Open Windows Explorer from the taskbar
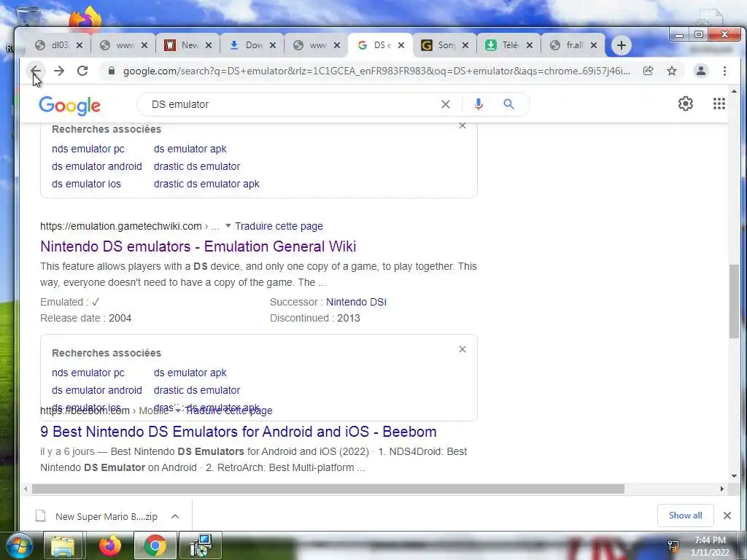 (63, 545)
